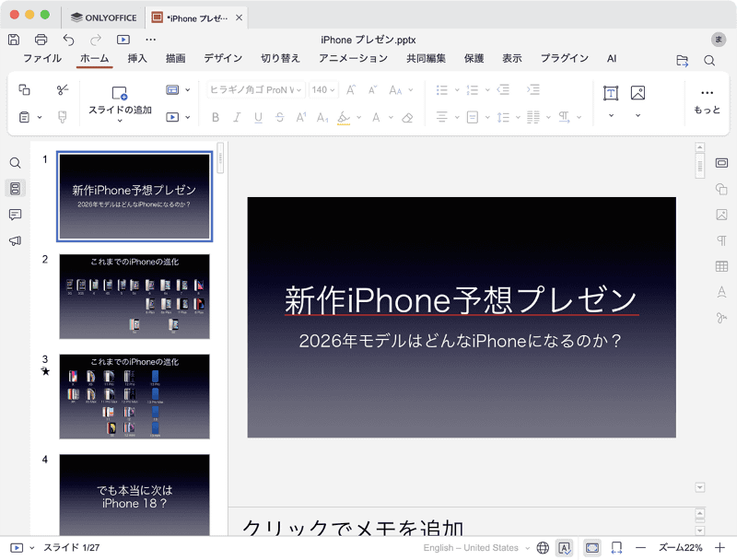Switch to the 切り替え tab

(280, 58)
